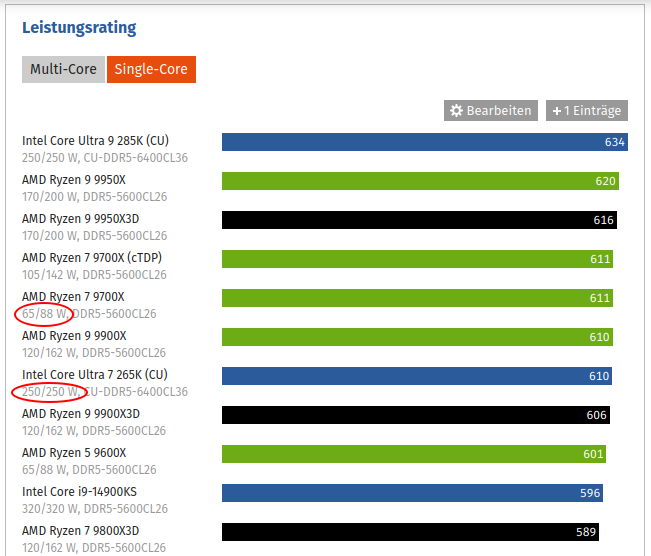The height and width of the screenshot is (556, 651).
Task: Click 'AMD Ryzen 9 9950X3D' label
Action: pos(81,219)
